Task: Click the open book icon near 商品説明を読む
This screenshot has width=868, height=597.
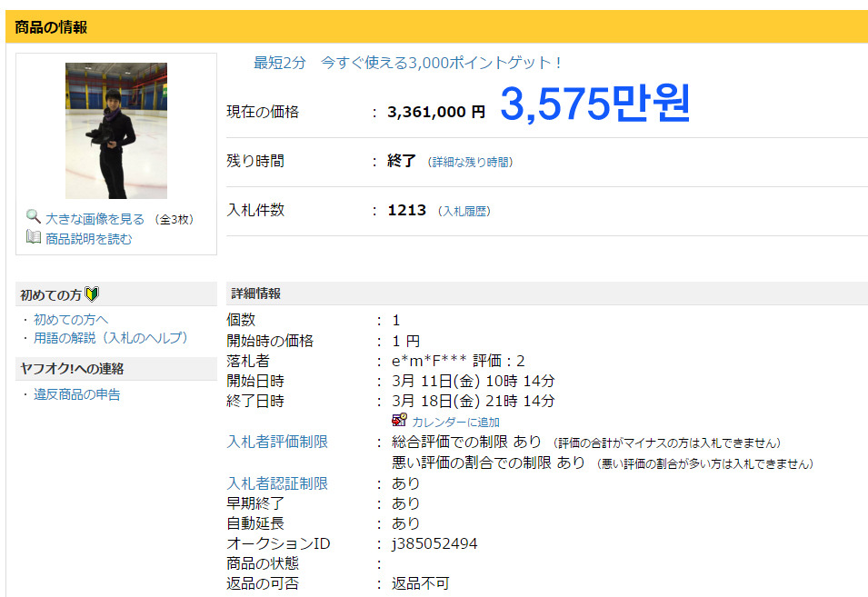Action: coord(34,237)
